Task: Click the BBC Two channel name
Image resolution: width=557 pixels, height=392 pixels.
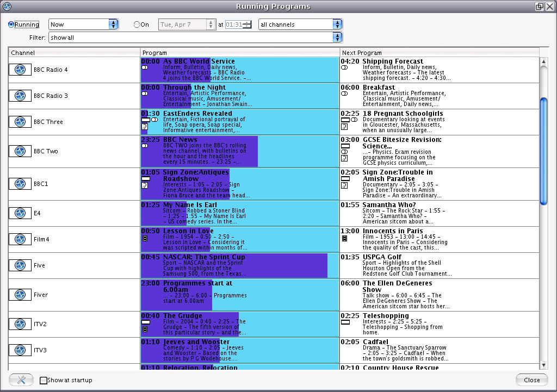Action: [46, 151]
